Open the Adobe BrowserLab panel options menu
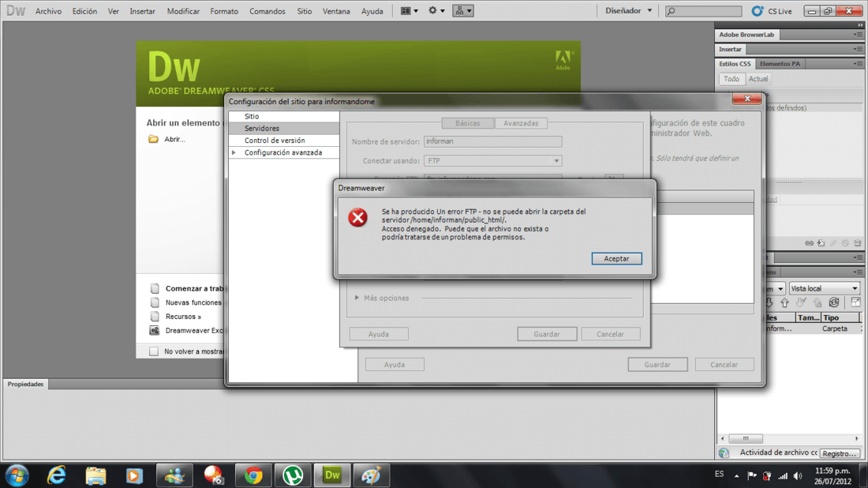 point(858,34)
